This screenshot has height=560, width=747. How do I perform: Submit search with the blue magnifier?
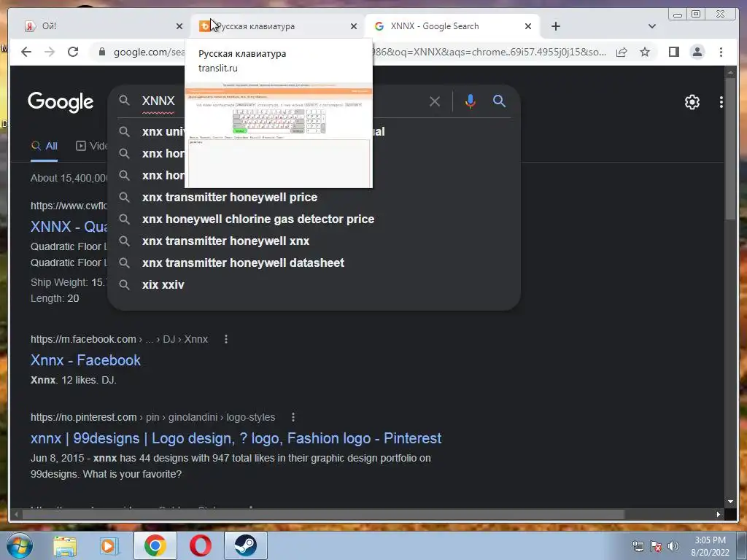coord(499,101)
